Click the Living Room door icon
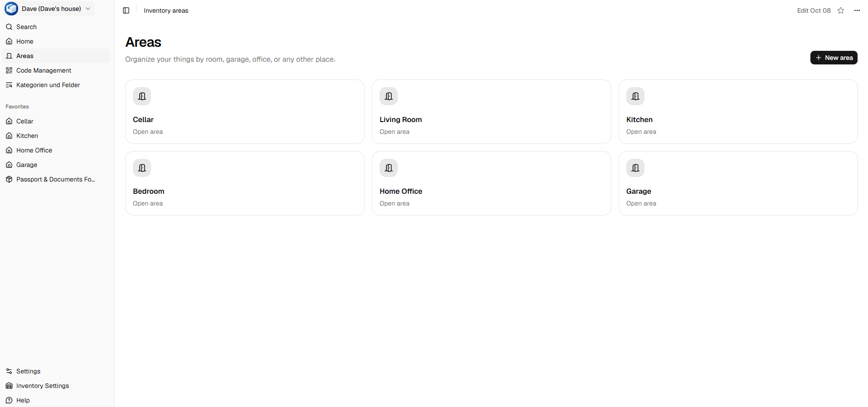This screenshot has width=868, height=407. (x=389, y=96)
